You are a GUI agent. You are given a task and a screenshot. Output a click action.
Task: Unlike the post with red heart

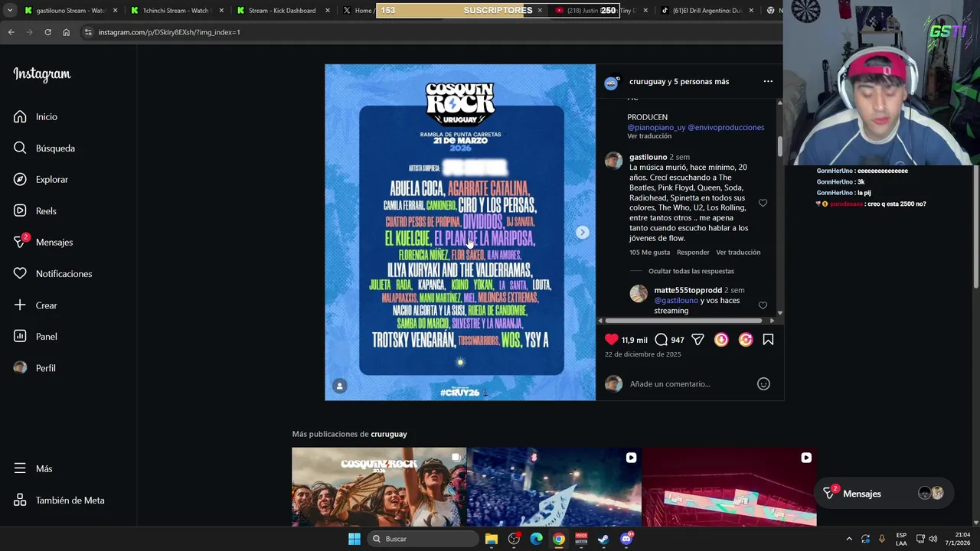(x=611, y=340)
